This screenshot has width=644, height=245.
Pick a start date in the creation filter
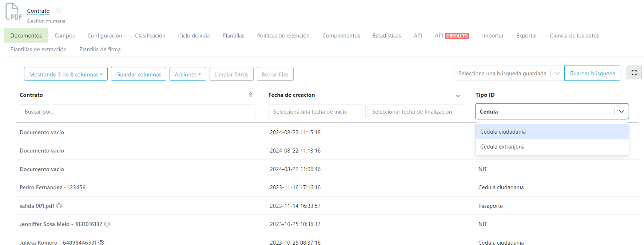[317, 112]
